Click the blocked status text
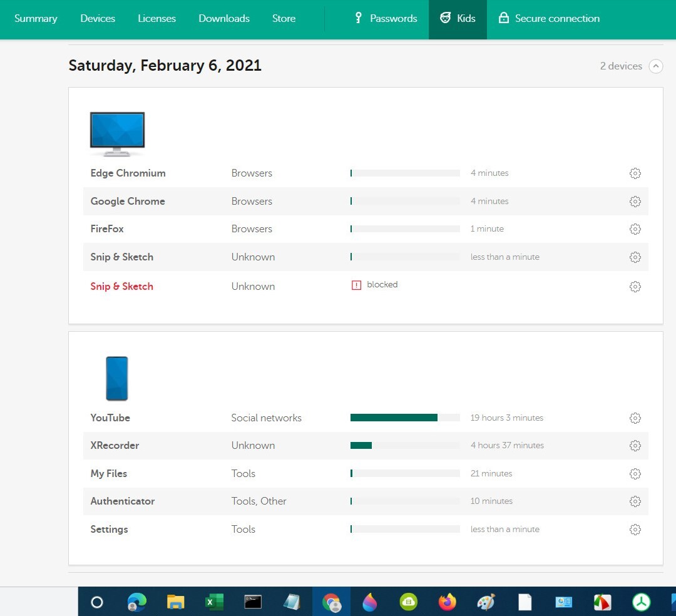 [382, 284]
